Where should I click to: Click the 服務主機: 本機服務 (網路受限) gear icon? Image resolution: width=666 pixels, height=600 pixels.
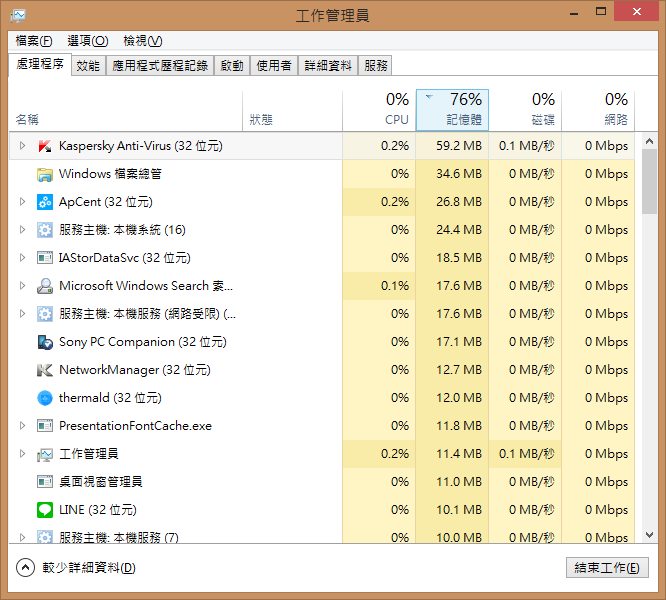pyautogui.click(x=45, y=314)
